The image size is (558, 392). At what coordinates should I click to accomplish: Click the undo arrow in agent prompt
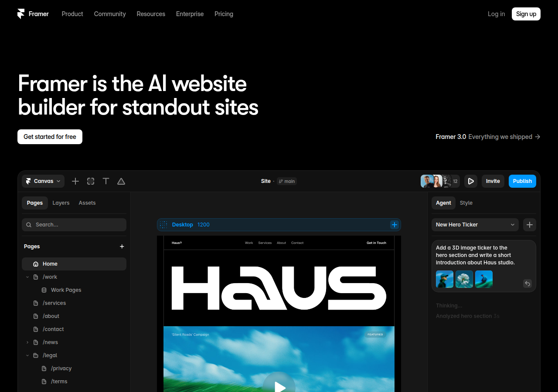pos(527,284)
